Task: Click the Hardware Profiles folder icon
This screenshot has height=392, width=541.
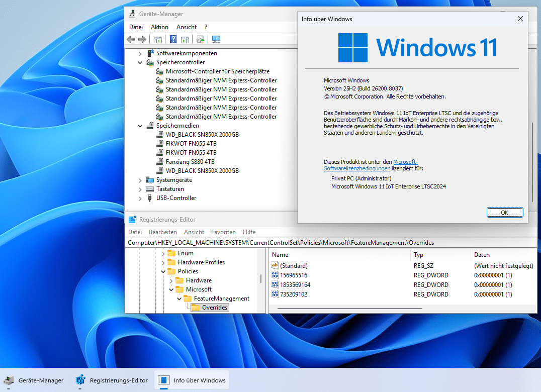Action: tap(171, 262)
